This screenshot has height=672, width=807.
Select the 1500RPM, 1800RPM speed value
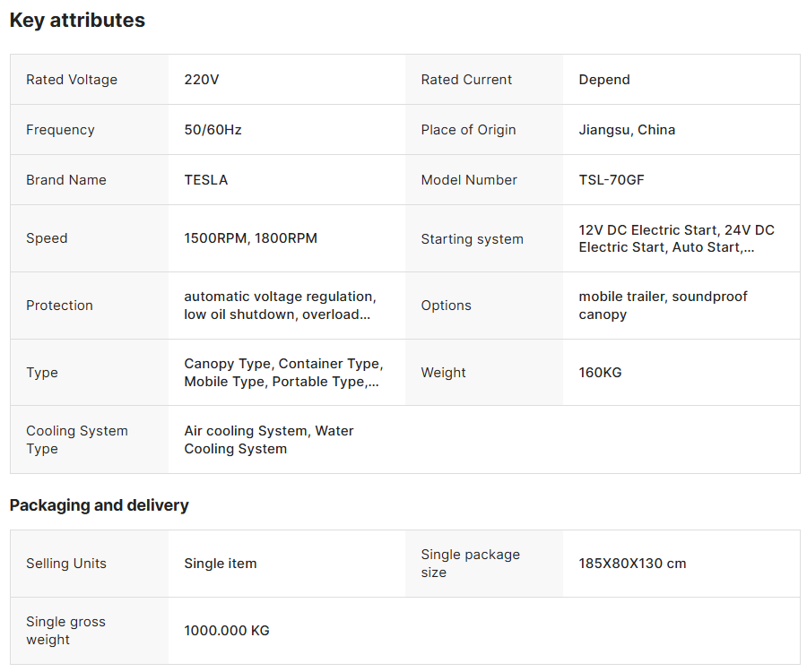pyautogui.click(x=251, y=238)
